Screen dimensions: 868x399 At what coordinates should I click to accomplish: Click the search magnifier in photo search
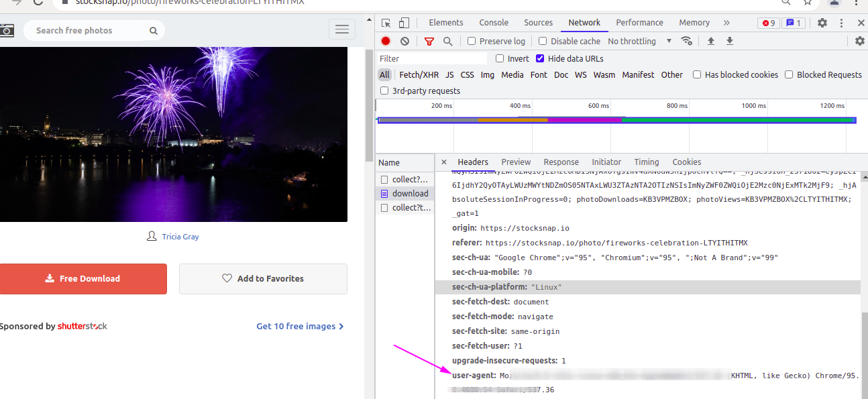tap(154, 31)
